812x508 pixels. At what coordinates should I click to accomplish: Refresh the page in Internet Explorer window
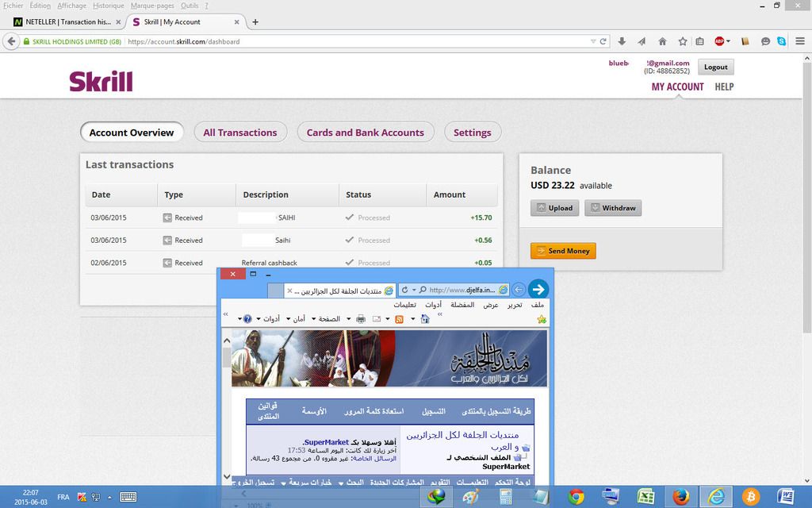pos(405,290)
